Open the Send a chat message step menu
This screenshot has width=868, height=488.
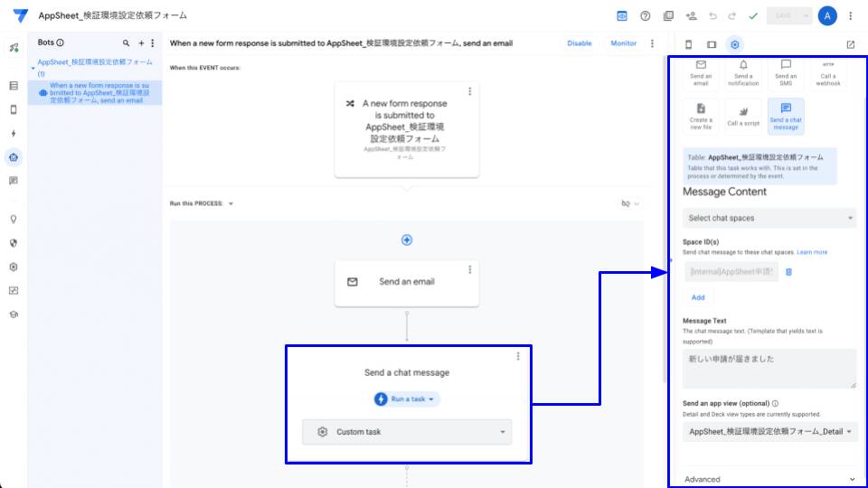click(x=518, y=356)
